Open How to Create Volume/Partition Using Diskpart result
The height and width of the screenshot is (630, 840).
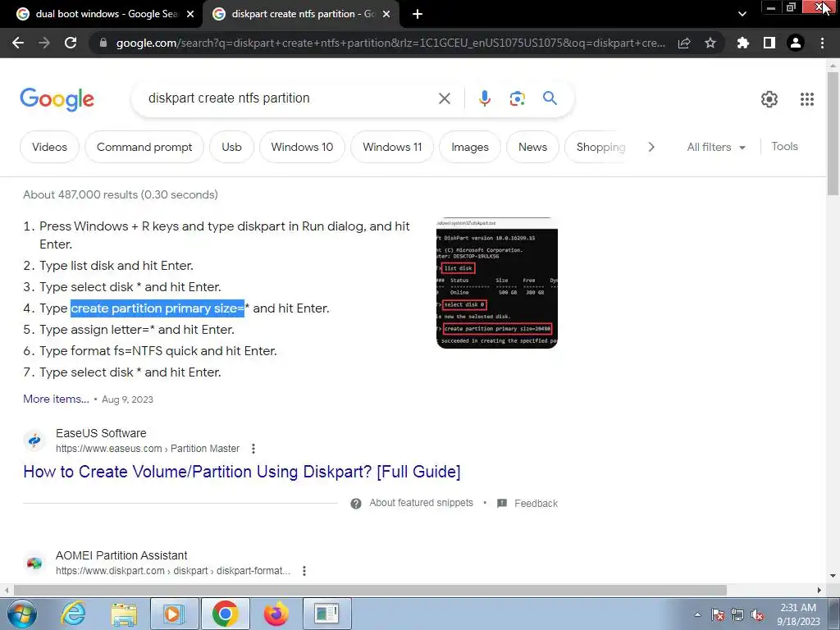click(242, 472)
